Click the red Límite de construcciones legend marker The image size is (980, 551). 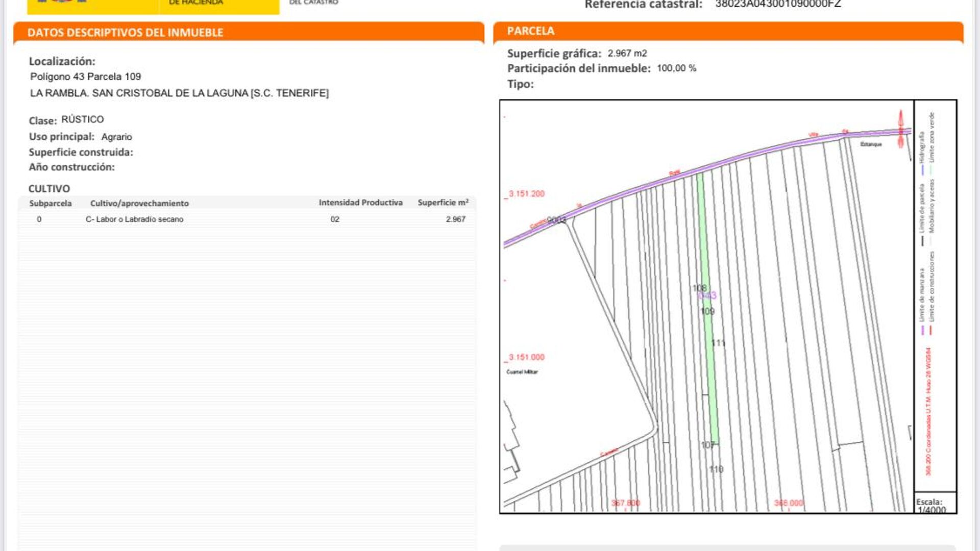click(931, 330)
